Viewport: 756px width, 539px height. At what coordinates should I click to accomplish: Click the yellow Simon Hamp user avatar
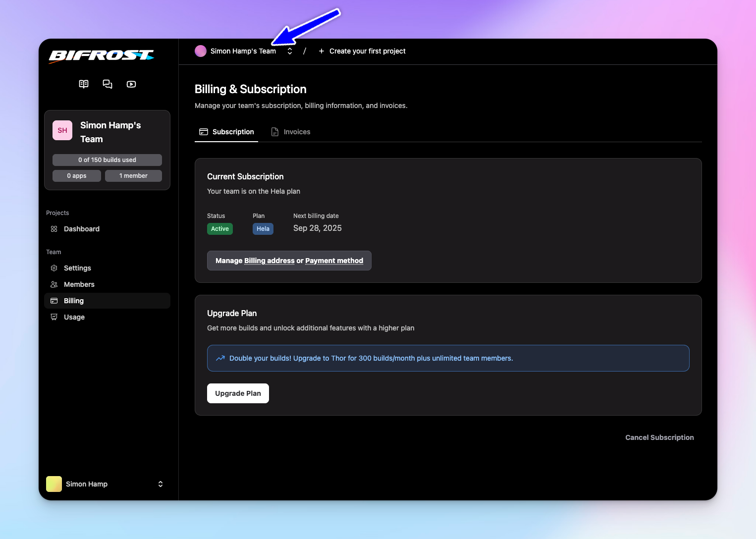coord(54,484)
